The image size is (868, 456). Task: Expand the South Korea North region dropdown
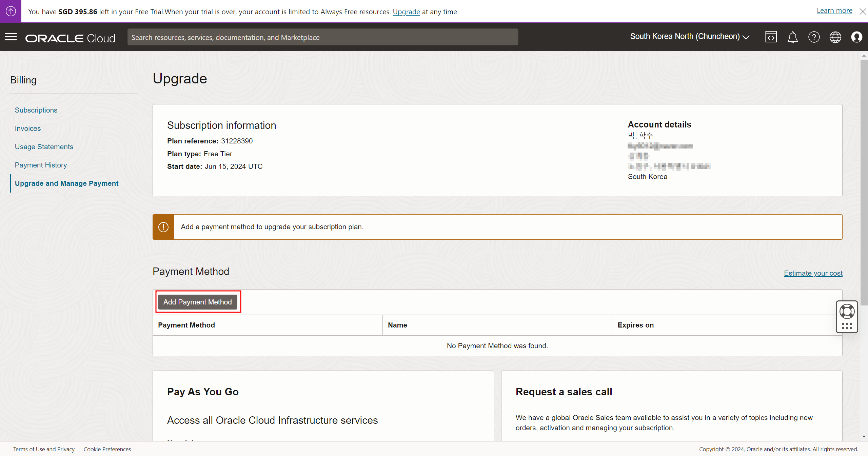click(690, 37)
